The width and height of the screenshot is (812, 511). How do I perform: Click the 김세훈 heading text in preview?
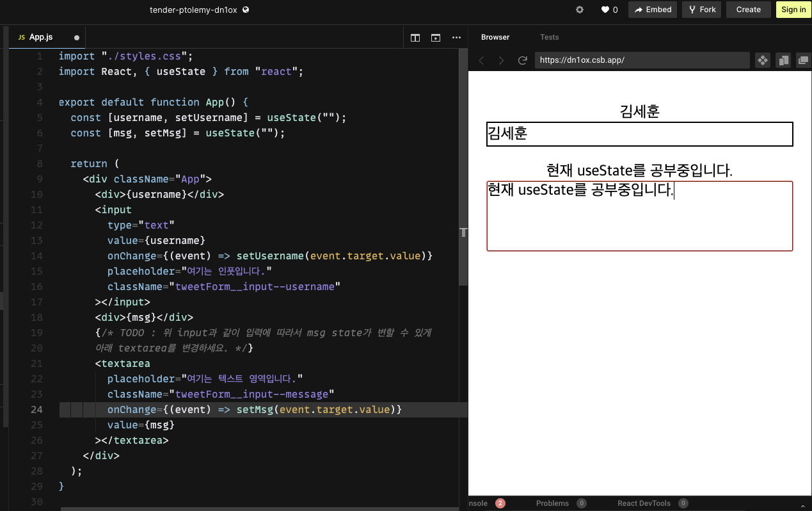[640, 111]
